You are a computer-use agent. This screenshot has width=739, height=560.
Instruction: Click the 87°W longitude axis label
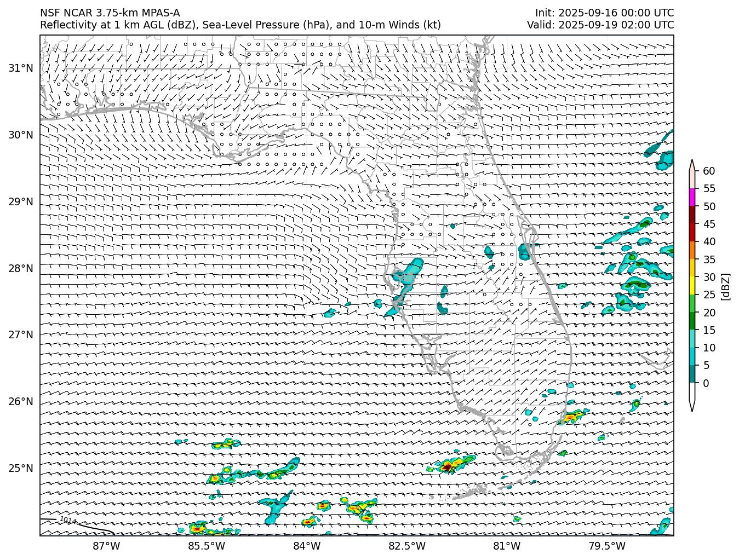106,546
